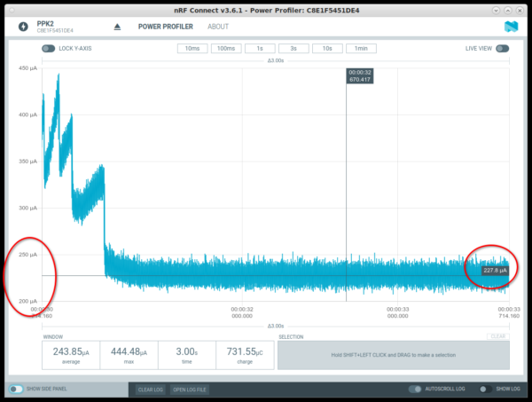This screenshot has width=532, height=402.
Task: Set time window to 100ms
Action: pos(226,48)
